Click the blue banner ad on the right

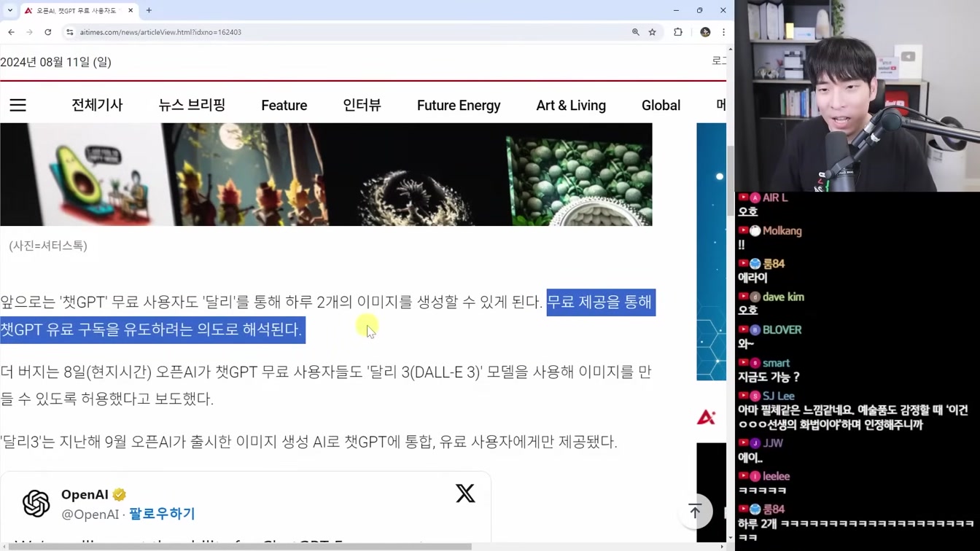[x=711, y=251]
